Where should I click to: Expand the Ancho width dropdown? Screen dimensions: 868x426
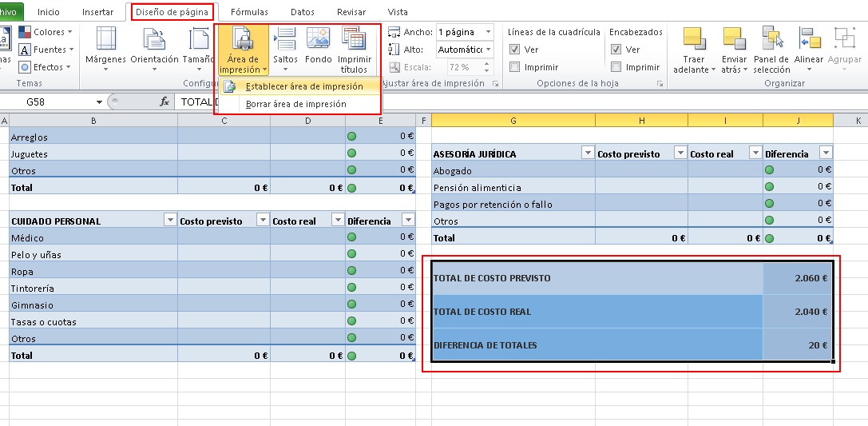(489, 32)
